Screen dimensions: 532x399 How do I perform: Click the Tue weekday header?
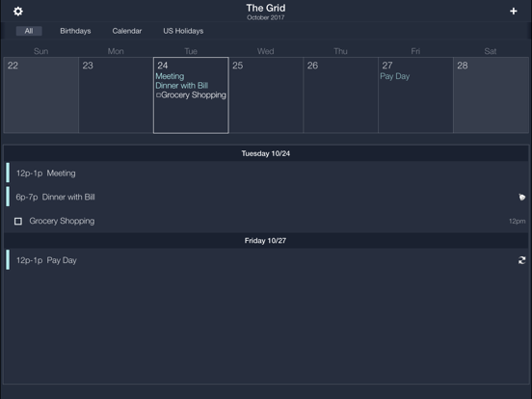[191, 51]
